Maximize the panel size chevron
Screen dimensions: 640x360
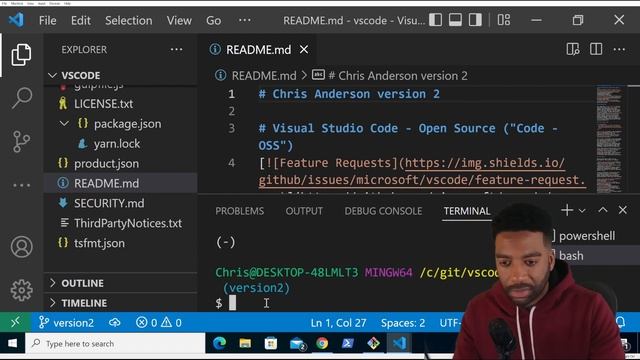coord(602,210)
